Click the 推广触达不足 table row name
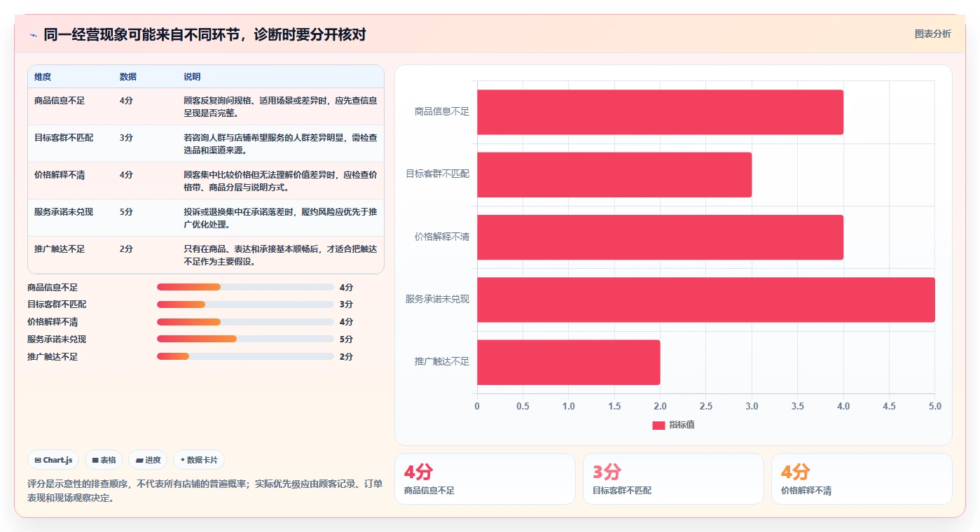 click(x=60, y=249)
